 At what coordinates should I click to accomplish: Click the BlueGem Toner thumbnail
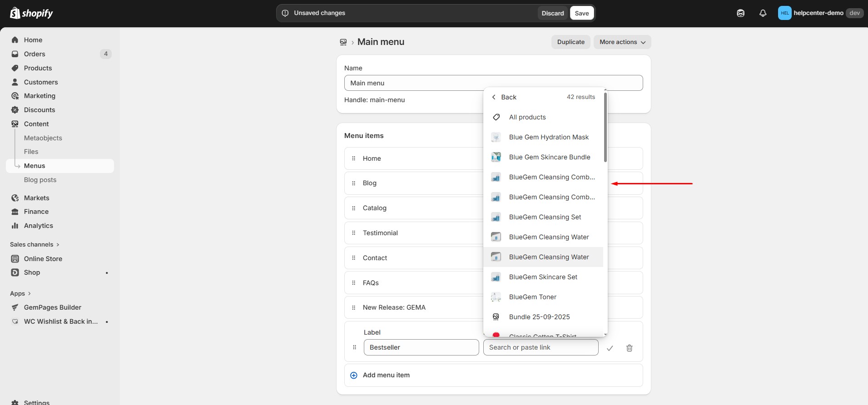[496, 297]
